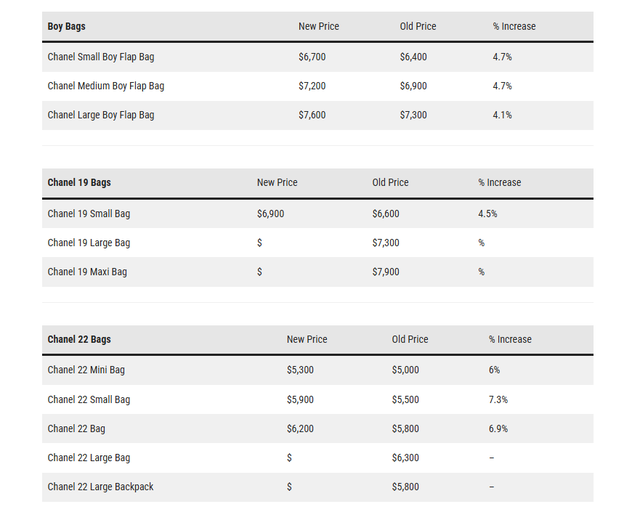Click the $7,300 old price for Large Boy
640x512 pixels.
(x=413, y=115)
